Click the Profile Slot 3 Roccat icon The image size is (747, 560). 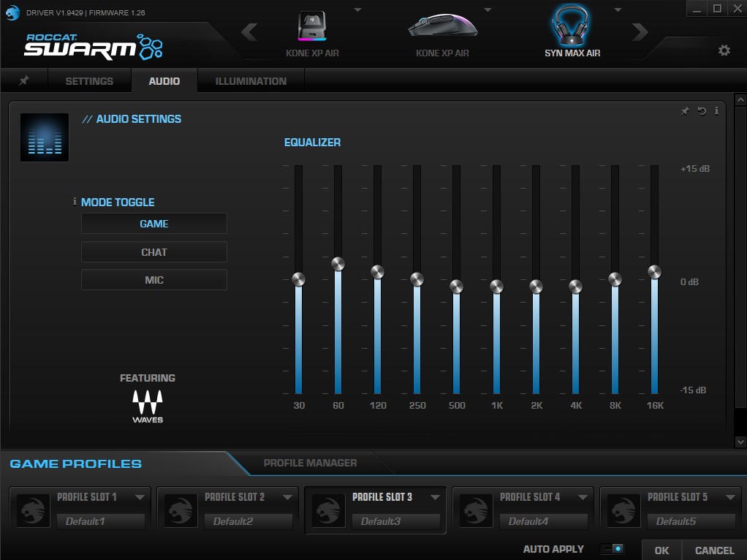tap(328, 510)
